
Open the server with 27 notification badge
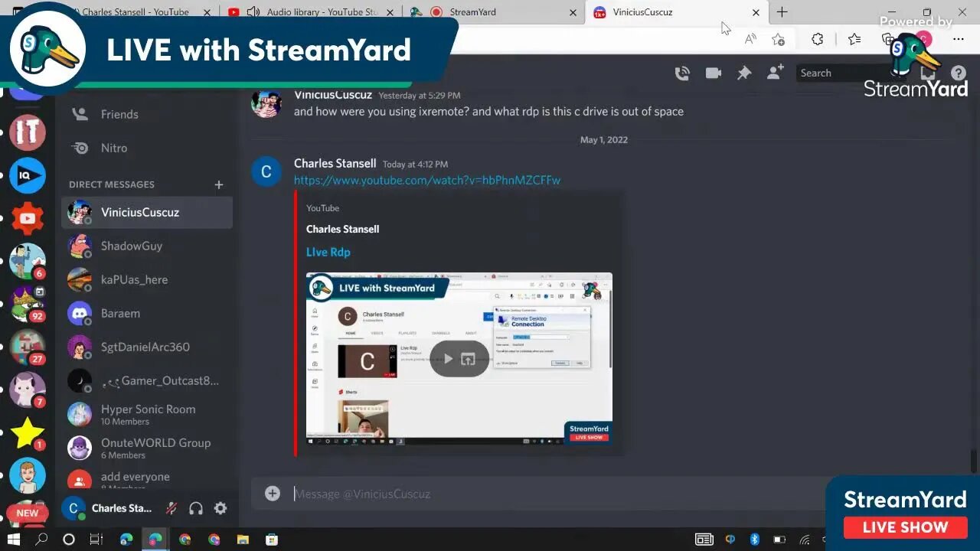(28, 347)
